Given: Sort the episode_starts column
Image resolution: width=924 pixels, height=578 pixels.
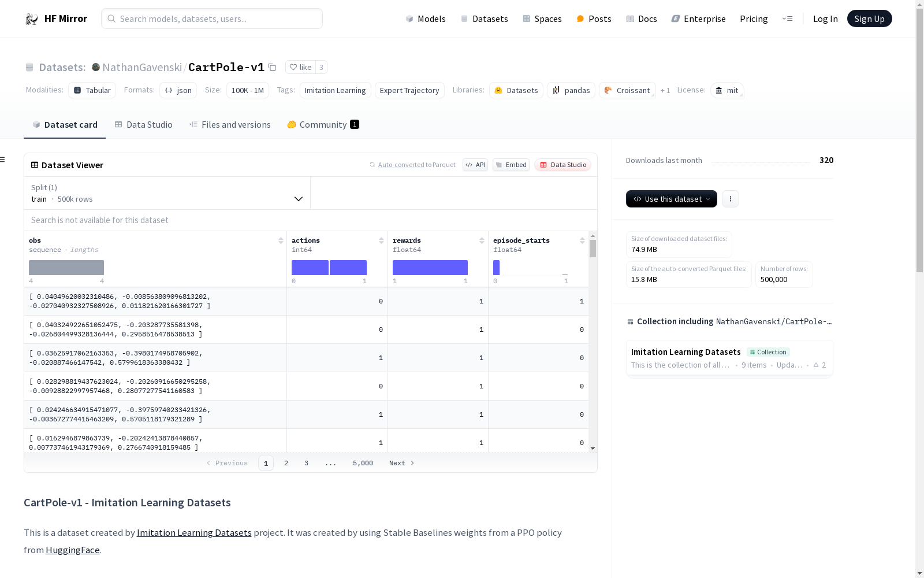Looking at the screenshot, I should (x=582, y=240).
